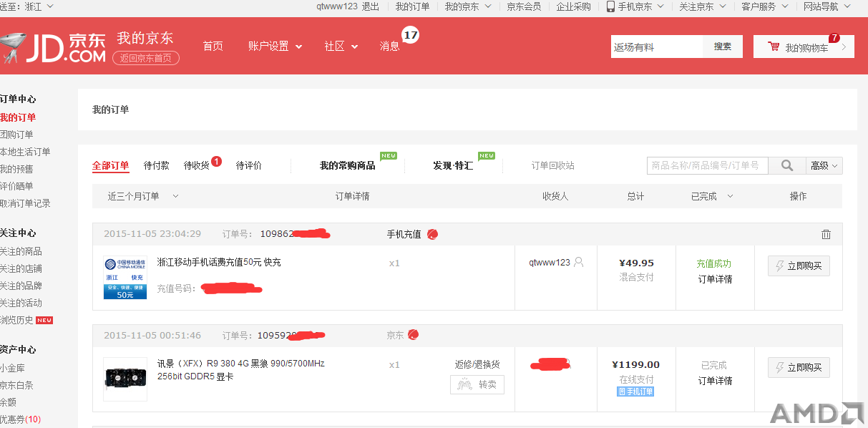This screenshot has width=868, height=428.
Task: Expand the 已完成 status filter
Action: click(712, 196)
